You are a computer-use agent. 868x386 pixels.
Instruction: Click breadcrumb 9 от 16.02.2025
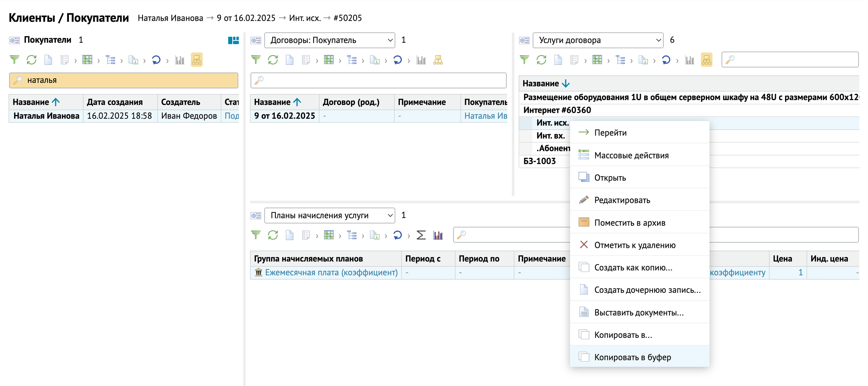click(x=246, y=18)
